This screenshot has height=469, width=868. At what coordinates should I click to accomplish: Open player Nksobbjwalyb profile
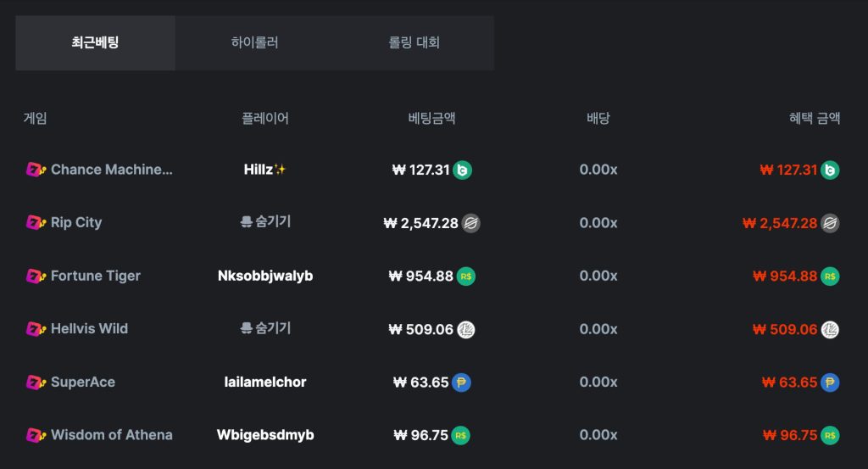[265, 276]
